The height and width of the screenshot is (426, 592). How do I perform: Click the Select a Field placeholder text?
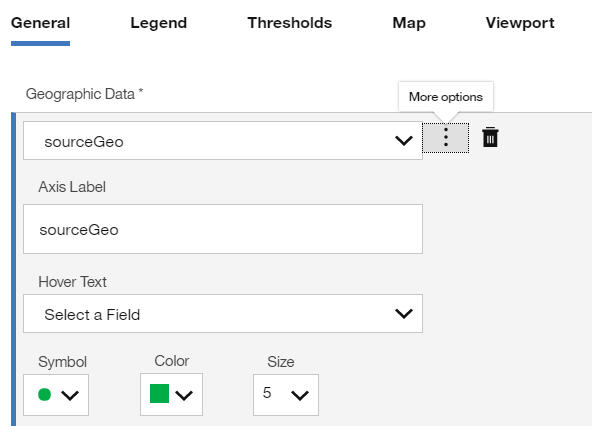pyautogui.click(x=92, y=315)
